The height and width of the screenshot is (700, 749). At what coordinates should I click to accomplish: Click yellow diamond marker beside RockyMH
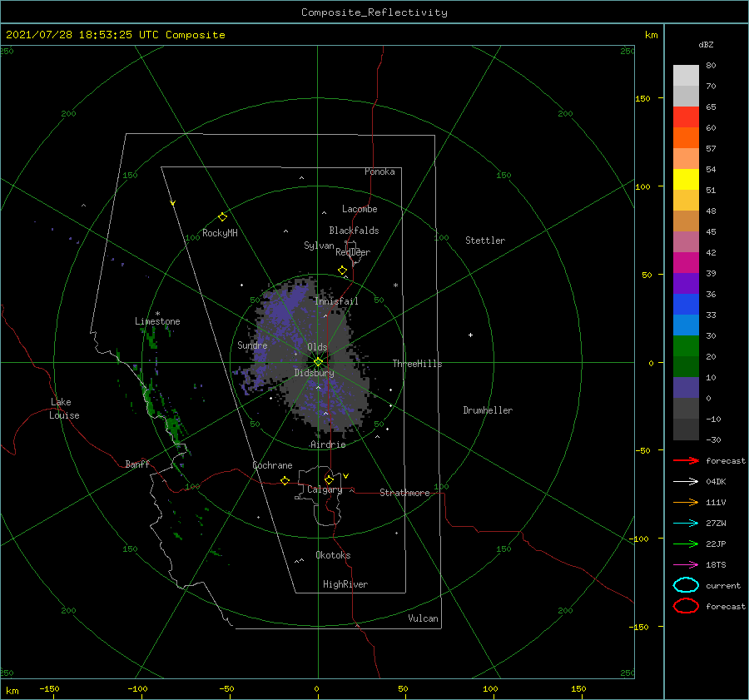[x=222, y=217]
